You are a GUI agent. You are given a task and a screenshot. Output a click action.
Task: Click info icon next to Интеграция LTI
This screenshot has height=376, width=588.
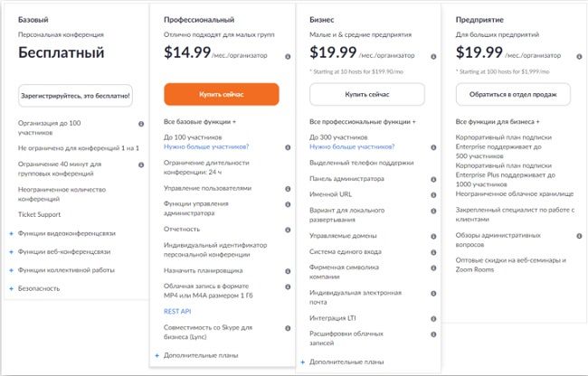pyautogui.click(x=433, y=319)
